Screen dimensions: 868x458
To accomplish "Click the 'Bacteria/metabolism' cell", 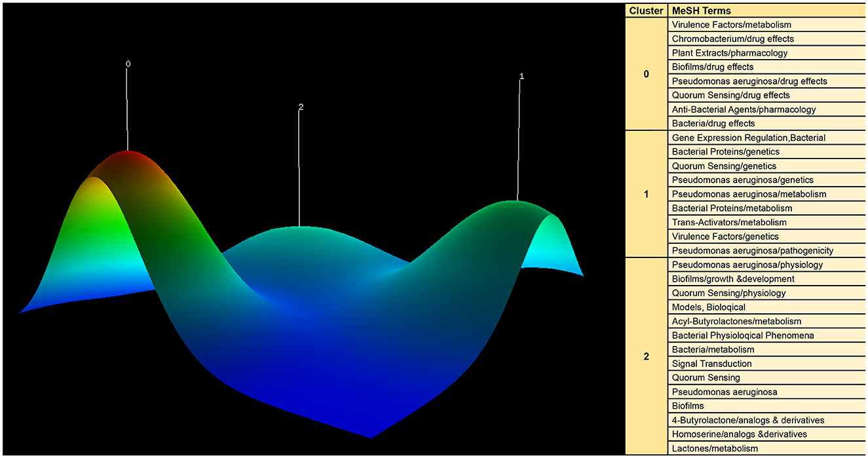I will coord(766,349).
